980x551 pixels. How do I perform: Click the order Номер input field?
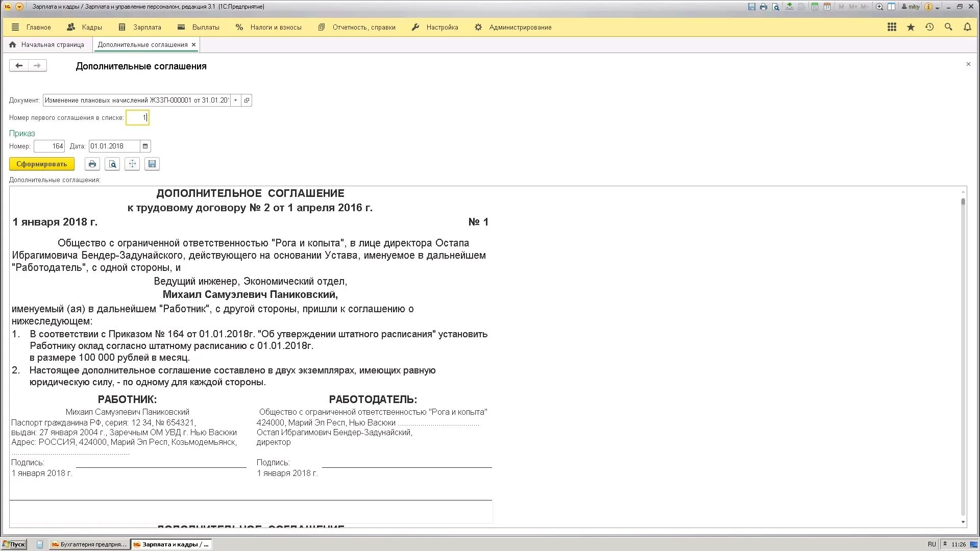(x=49, y=146)
